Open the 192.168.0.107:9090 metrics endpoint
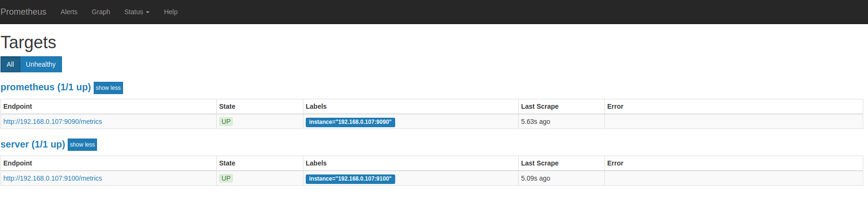The height and width of the screenshot is (200, 868). coord(53,122)
